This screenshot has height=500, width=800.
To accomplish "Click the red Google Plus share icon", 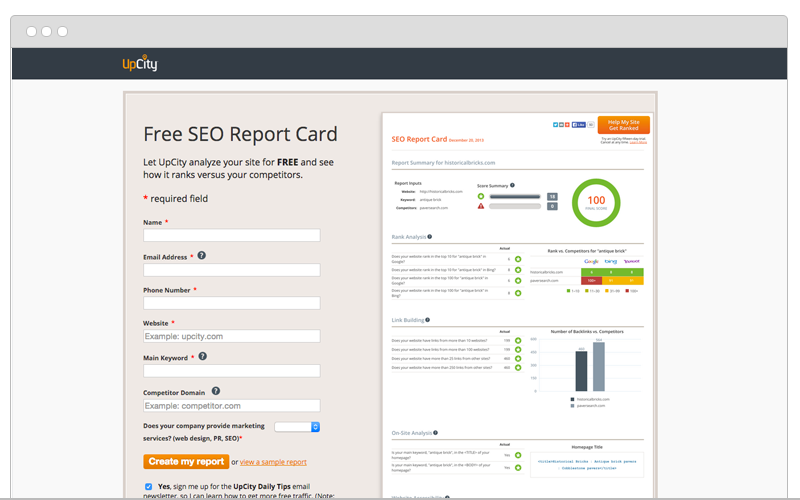I will (x=567, y=124).
